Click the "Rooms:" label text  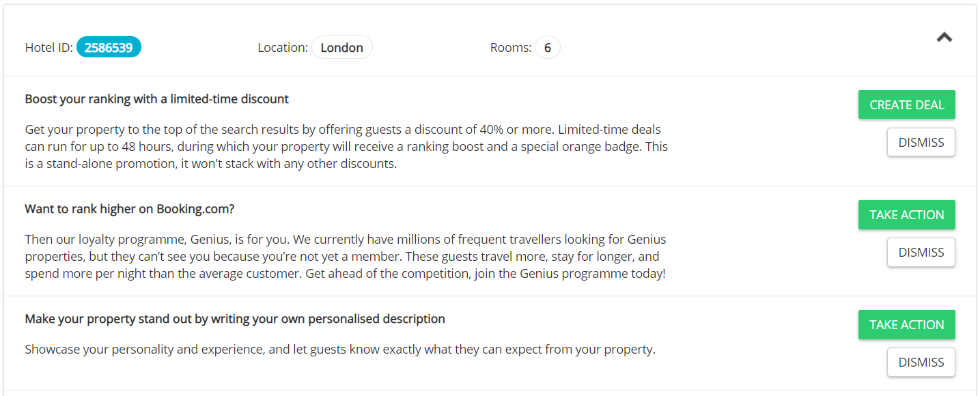click(x=510, y=48)
